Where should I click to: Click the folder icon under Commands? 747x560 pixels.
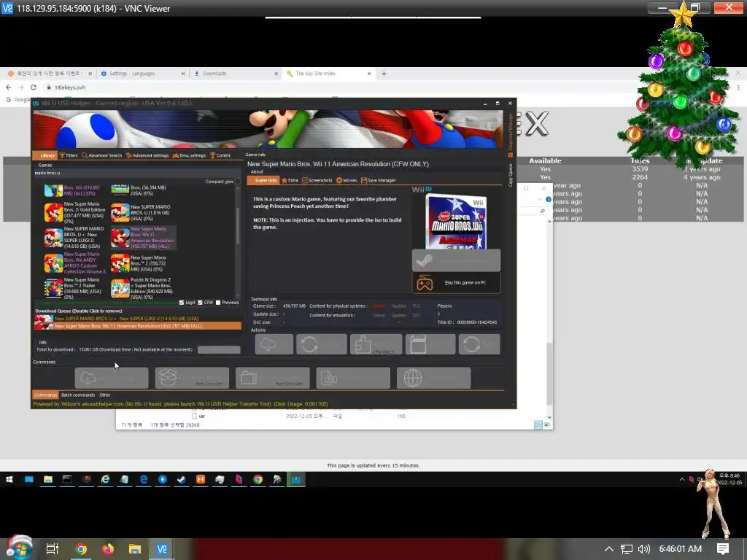[273, 378]
